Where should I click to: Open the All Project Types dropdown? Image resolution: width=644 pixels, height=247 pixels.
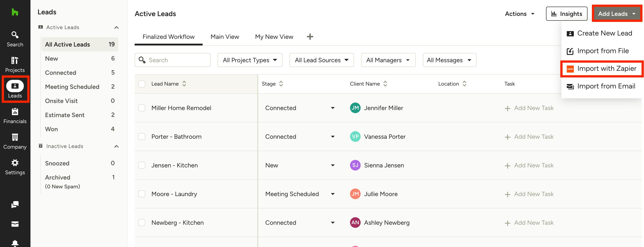[250, 60]
